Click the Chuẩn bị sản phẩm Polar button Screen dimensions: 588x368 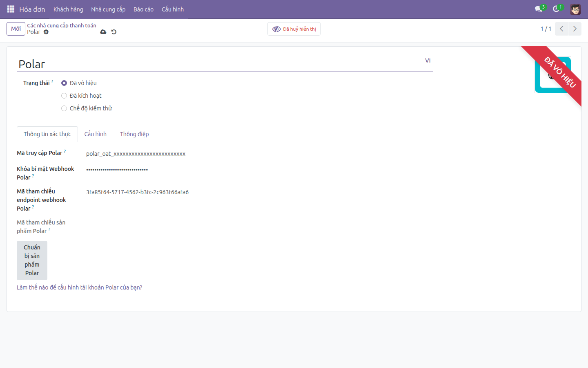pos(32,260)
